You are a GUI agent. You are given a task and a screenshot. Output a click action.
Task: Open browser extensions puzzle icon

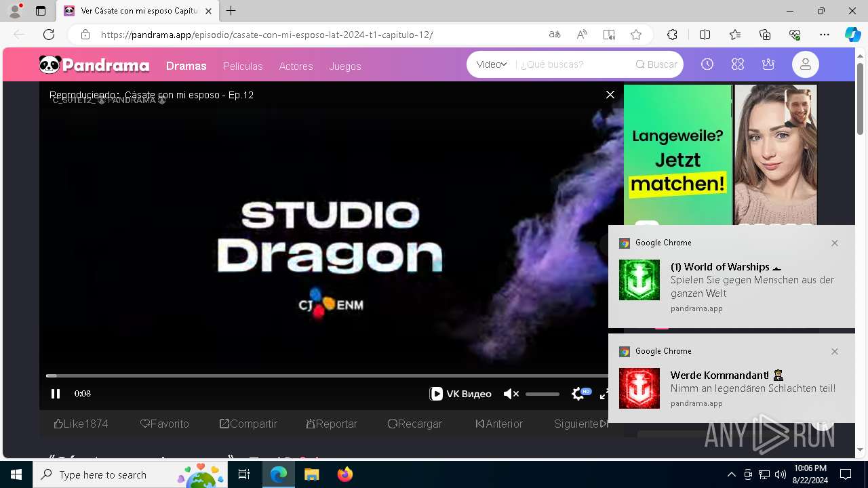672,35
